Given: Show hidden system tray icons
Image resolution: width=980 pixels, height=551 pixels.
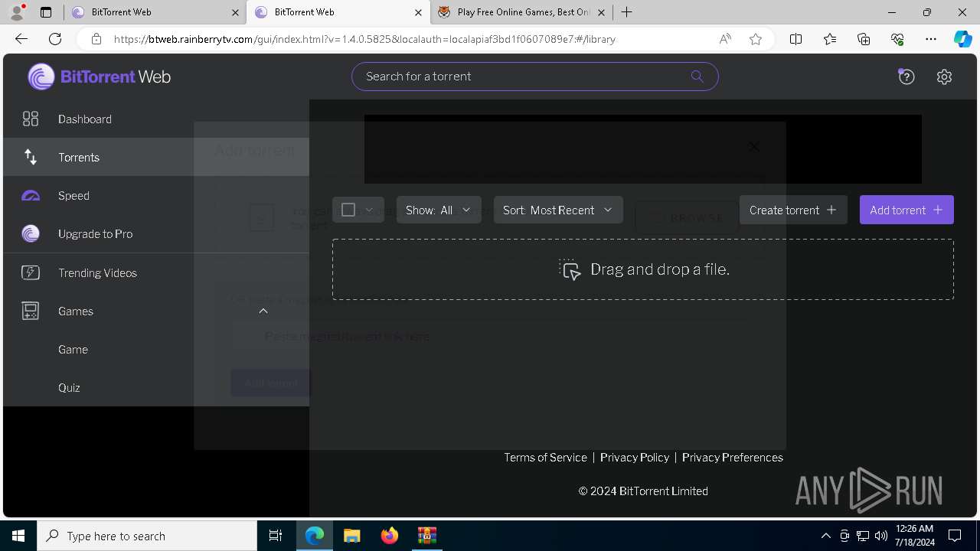Looking at the screenshot, I should [825, 536].
